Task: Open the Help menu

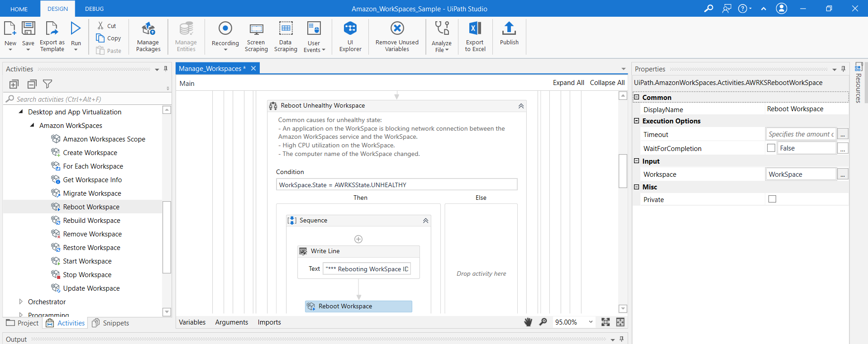Action: (x=744, y=9)
